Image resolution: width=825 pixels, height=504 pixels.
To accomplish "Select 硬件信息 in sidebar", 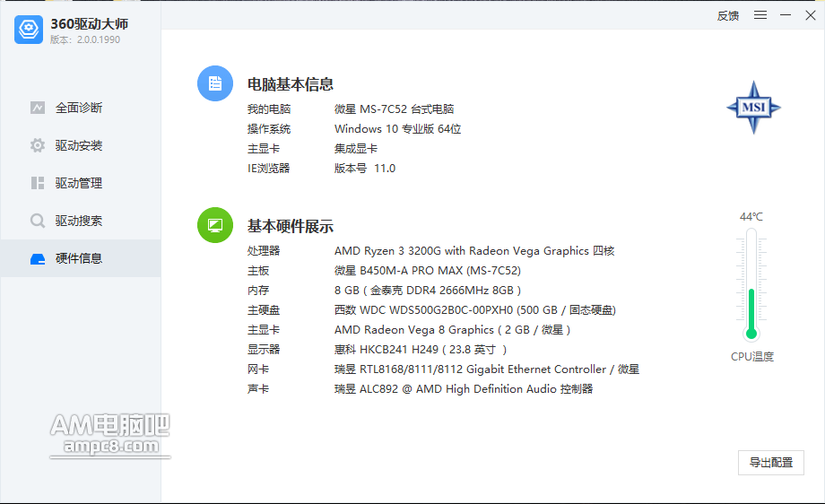I will (81, 258).
